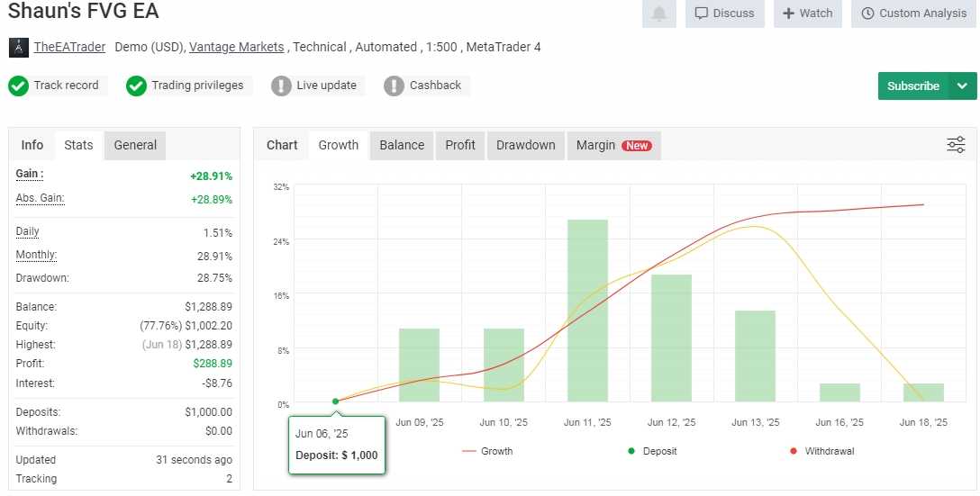Click the Jun 11 bar in chart

[x=587, y=311]
